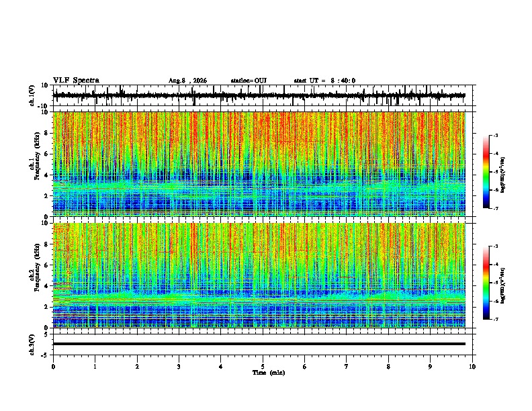Click the "6" kHz tick of ch.2 spectrogram
Viewport: 532px width, 411px height.
click(47, 265)
